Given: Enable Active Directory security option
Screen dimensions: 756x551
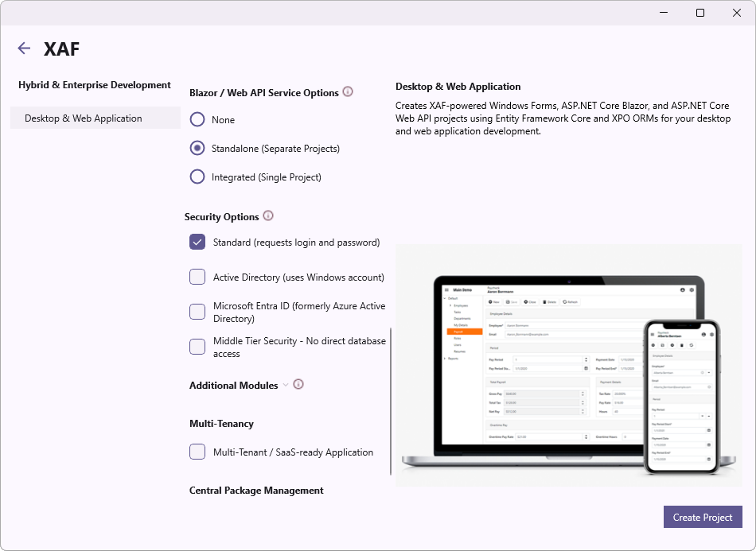Looking at the screenshot, I should 197,276.
